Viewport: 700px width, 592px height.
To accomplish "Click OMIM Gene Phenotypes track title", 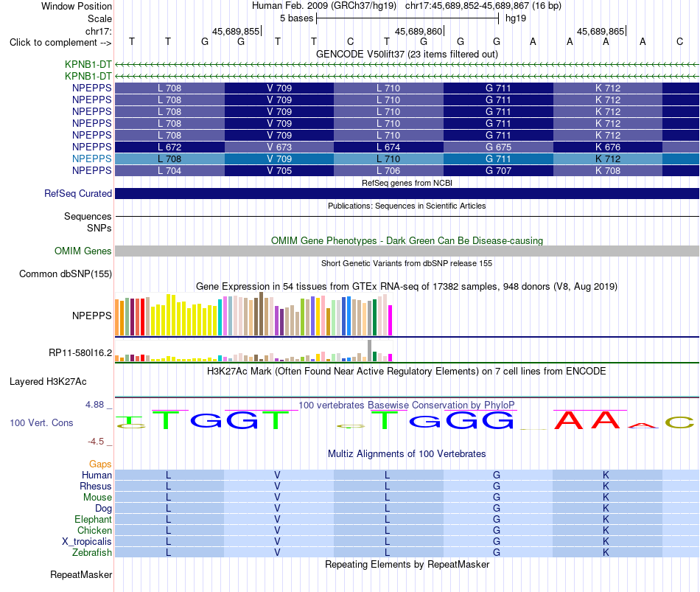I will [407, 240].
